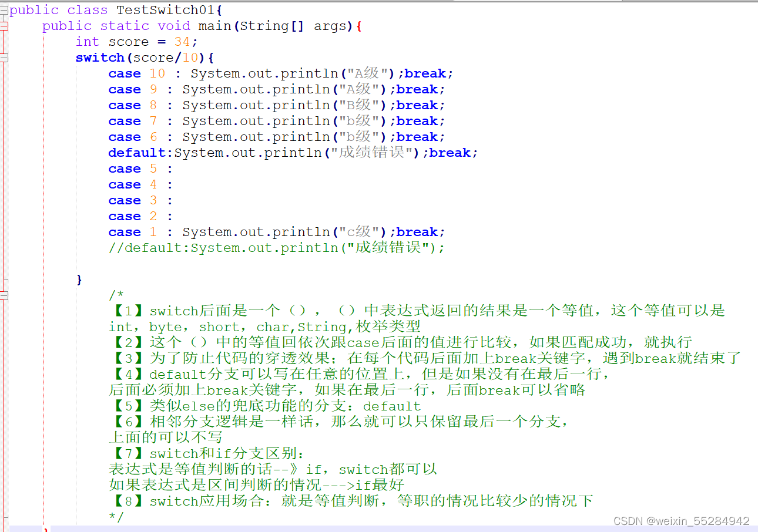
Task: Click comment note 【5】 about else-like default
Action: click(265, 406)
